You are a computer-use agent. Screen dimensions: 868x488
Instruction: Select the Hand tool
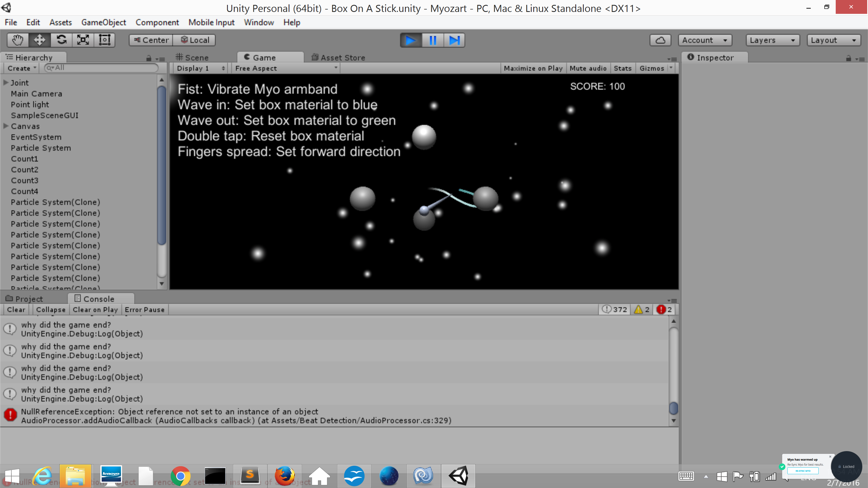[18, 40]
